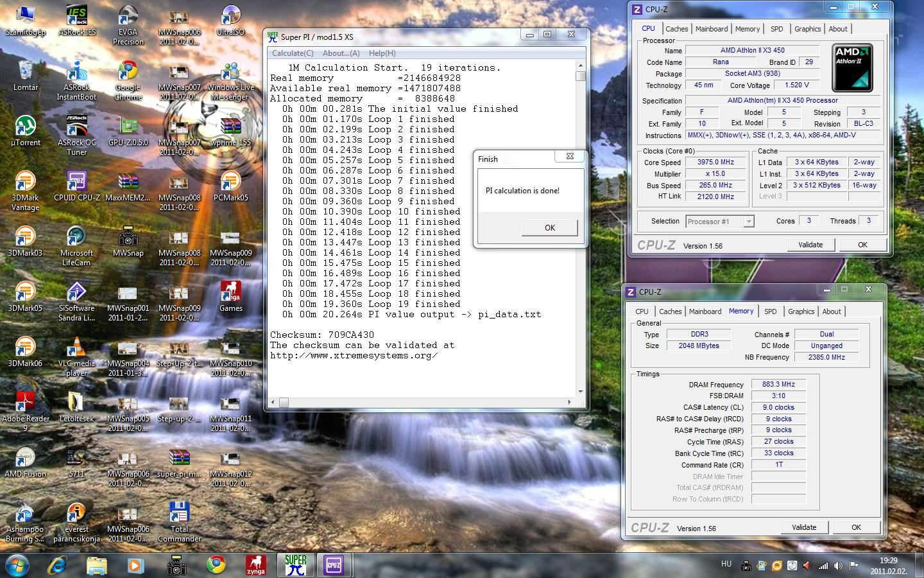Switch to CPU-Z taskbar button
Image resolution: width=924 pixels, height=578 pixels.
(x=334, y=565)
